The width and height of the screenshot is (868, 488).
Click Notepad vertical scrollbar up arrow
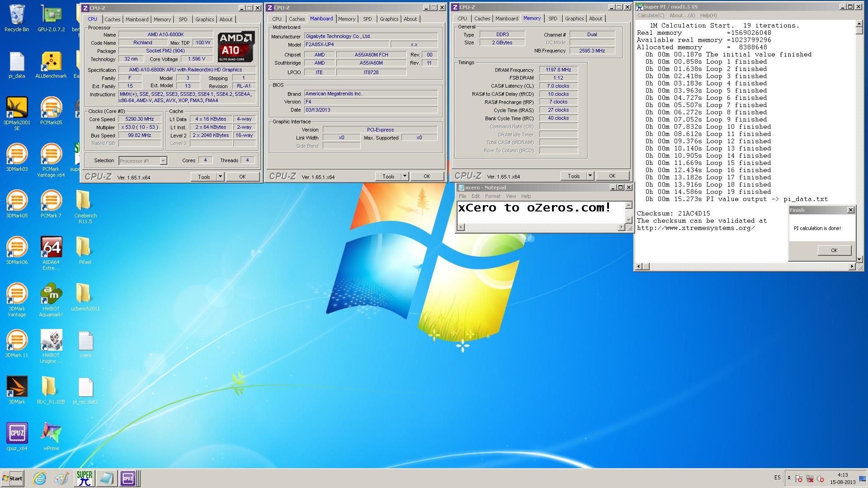click(628, 206)
